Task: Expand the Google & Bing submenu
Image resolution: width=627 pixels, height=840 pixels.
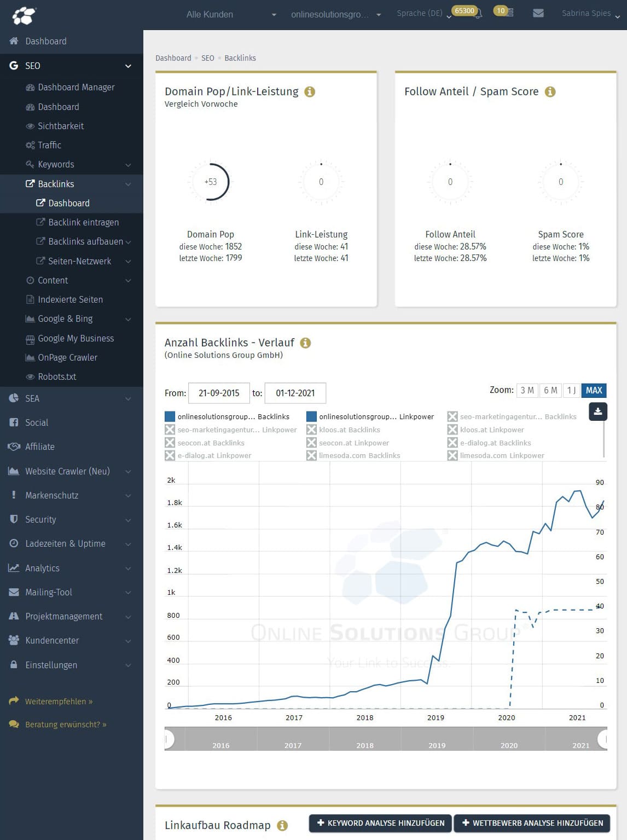Action: pyautogui.click(x=128, y=319)
